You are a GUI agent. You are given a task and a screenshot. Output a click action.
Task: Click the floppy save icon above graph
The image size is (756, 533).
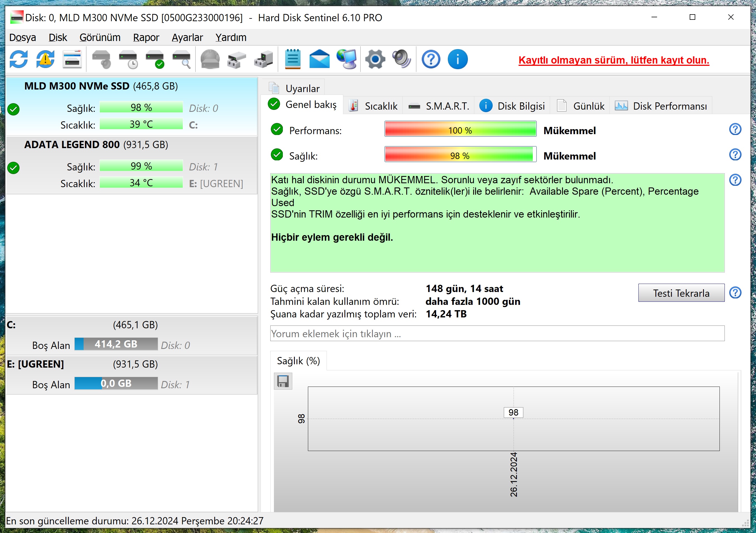283,381
